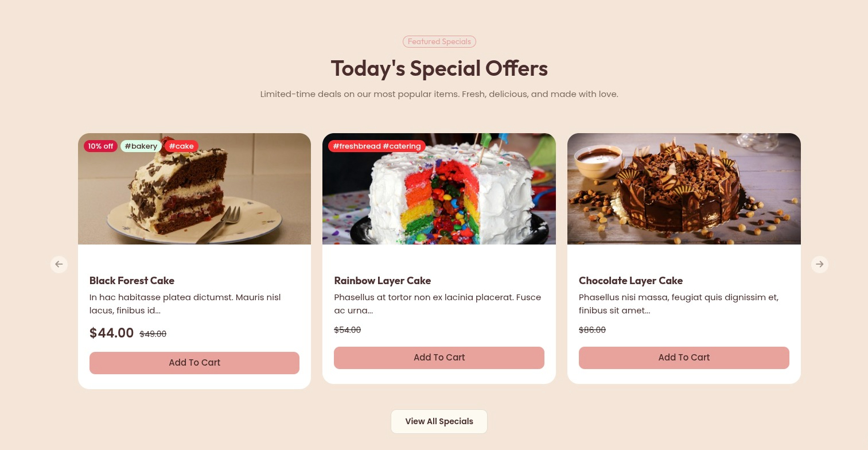Screen dimensions: 868x450
Task: Select the red #cake tag
Action: click(x=181, y=146)
